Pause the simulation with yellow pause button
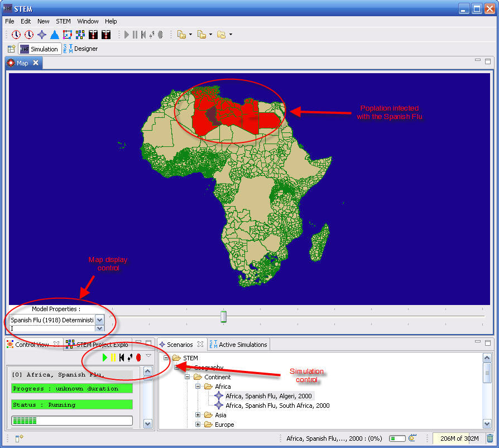 (x=113, y=358)
